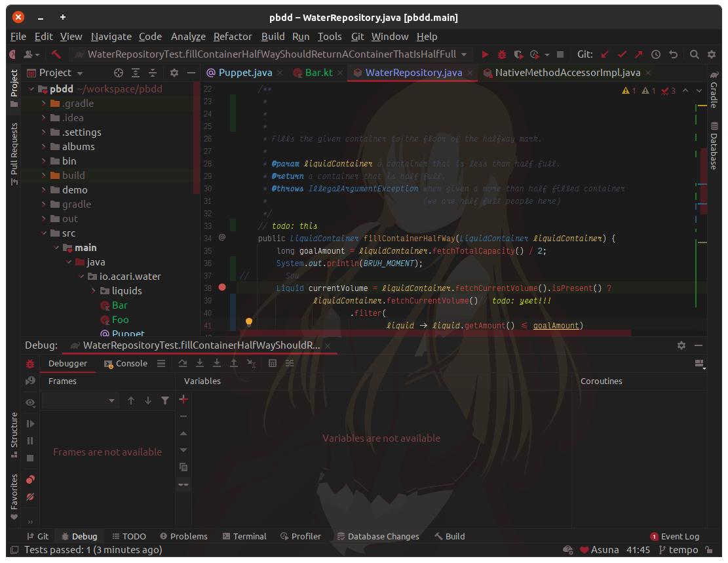Expand the albums folder

point(44,146)
